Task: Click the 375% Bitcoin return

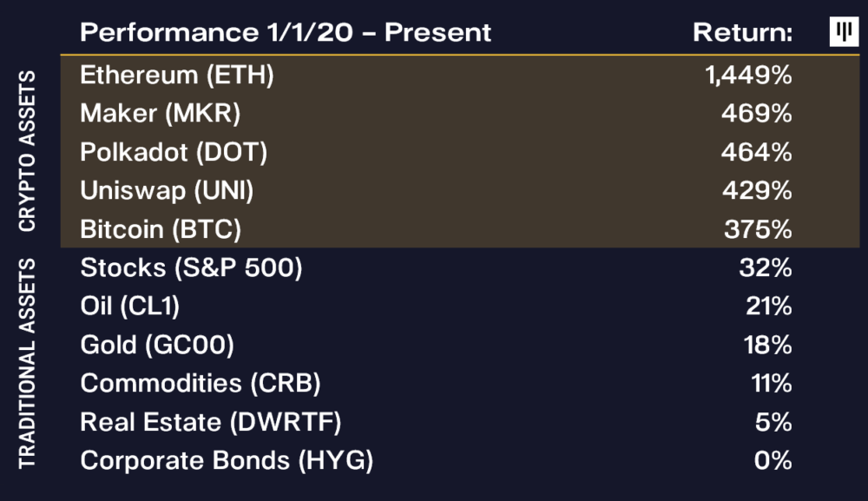Action: [x=758, y=229]
